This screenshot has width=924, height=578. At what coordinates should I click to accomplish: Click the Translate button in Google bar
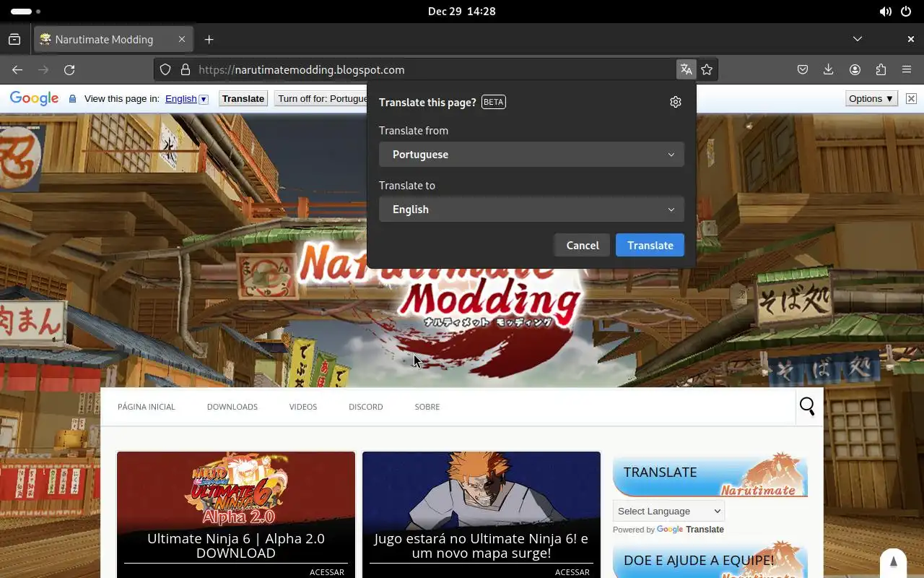click(x=243, y=99)
